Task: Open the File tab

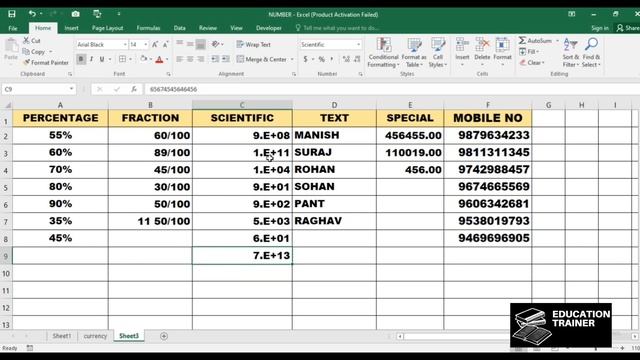Action: pyautogui.click(x=13, y=28)
